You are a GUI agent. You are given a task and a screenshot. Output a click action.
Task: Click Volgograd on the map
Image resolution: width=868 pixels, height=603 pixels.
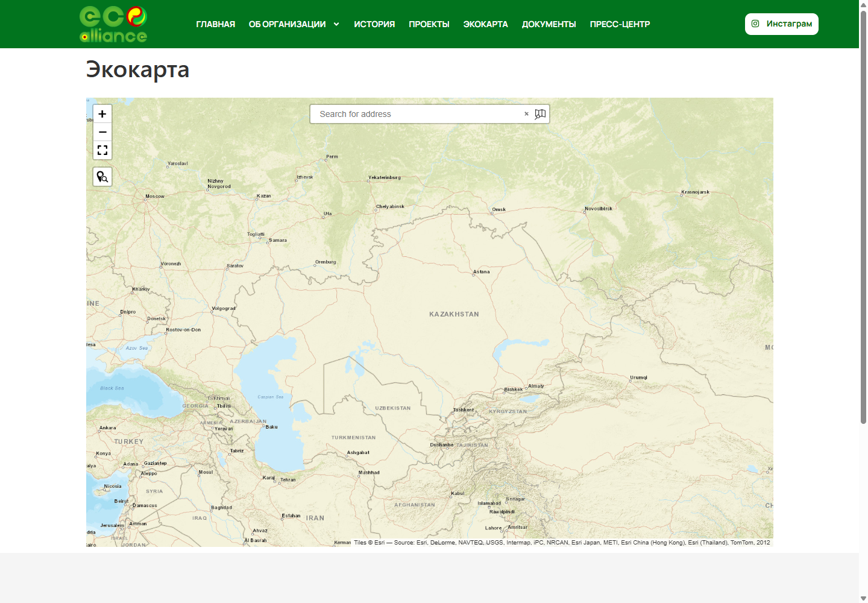pyautogui.click(x=224, y=309)
